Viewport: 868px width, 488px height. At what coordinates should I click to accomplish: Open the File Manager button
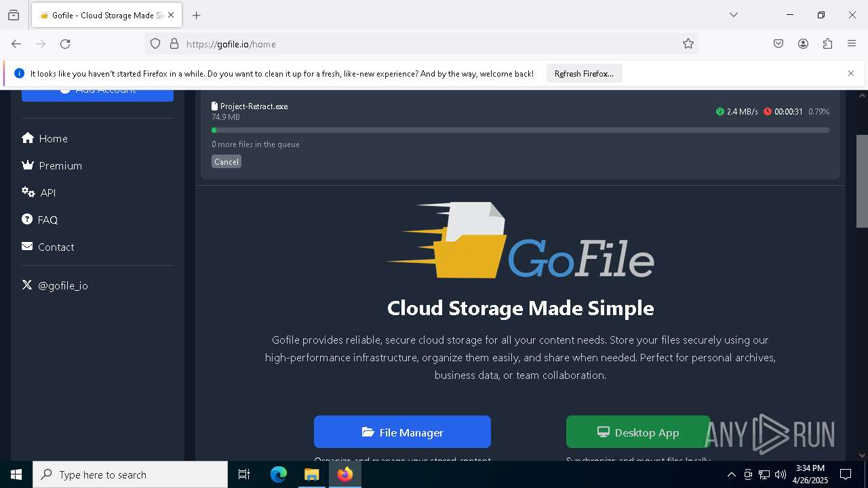point(402,432)
